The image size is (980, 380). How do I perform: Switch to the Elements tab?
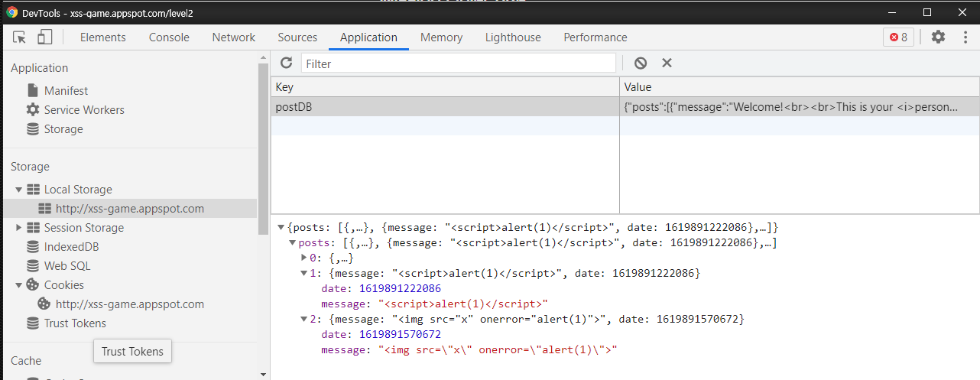(102, 37)
